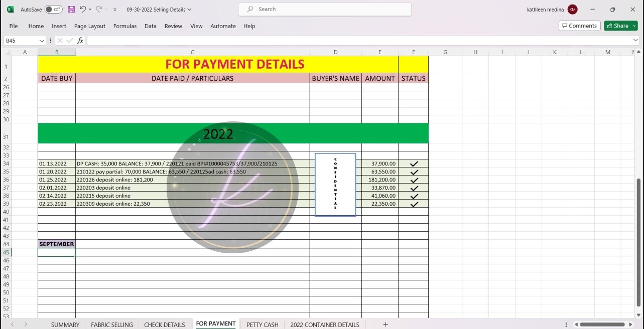Toggle the AutoSave switch
The image size is (644, 329).
53,10
